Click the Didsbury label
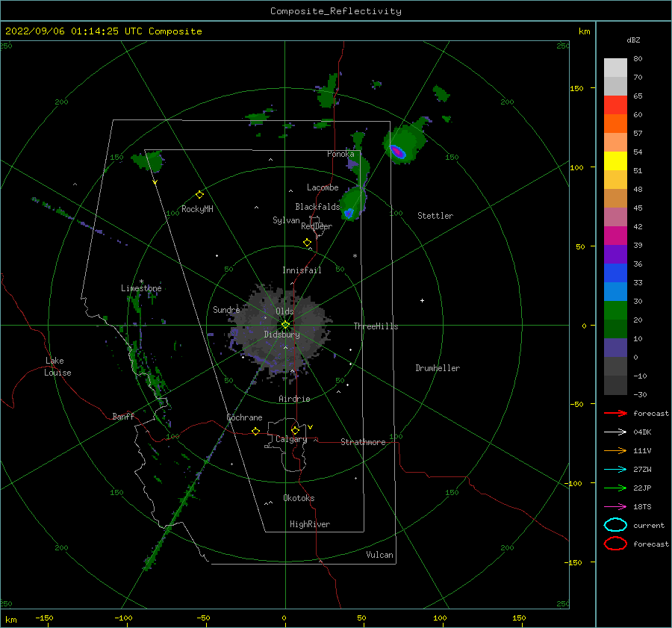The image size is (672, 628). [x=281, y=335]
